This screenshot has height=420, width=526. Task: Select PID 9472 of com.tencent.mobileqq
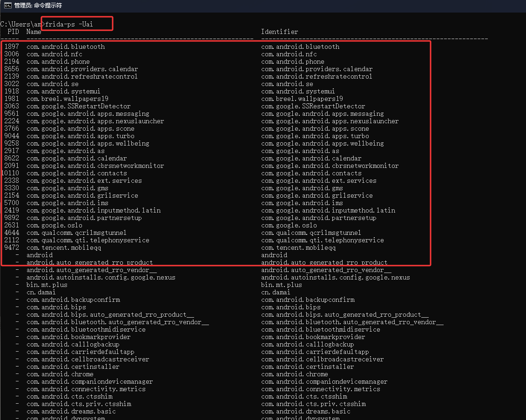tap(12, 248)
